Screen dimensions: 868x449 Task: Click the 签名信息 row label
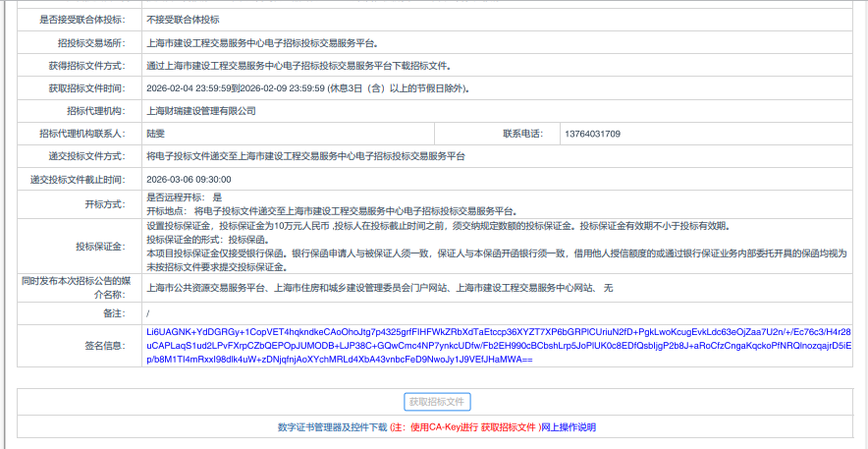click(x=105, y=346)
